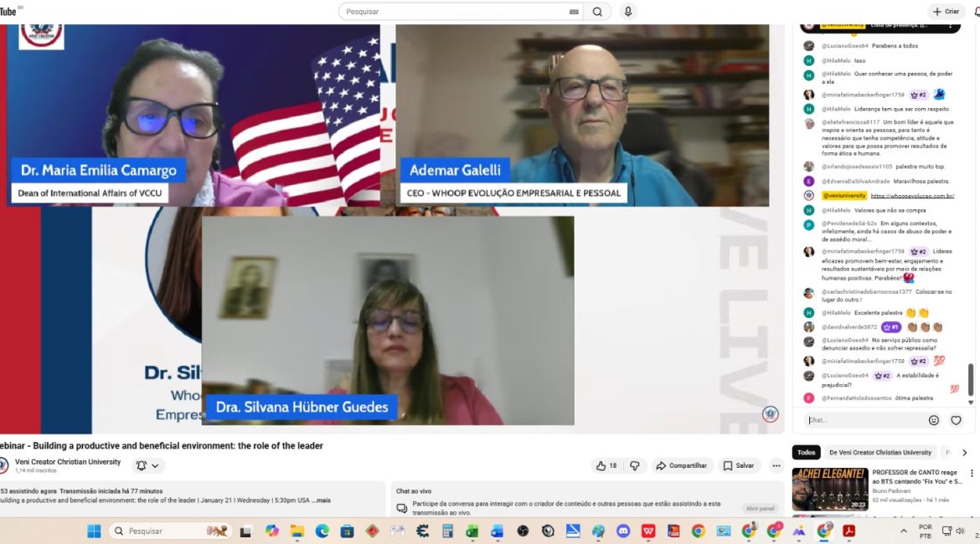Click the search magnifier button

pyautogui.click(x=597, y=12)
